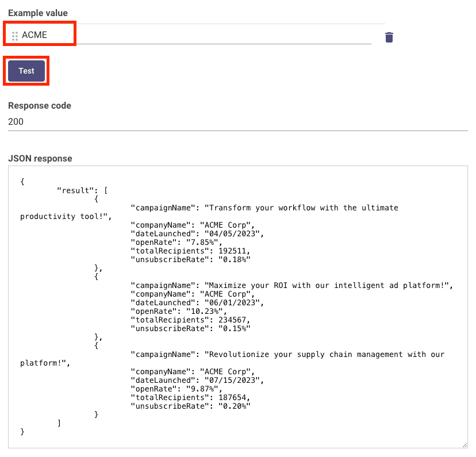Click the totalRecipients 234567 line
The height and width of the screenshot is (457, 476).
point(190,320)
